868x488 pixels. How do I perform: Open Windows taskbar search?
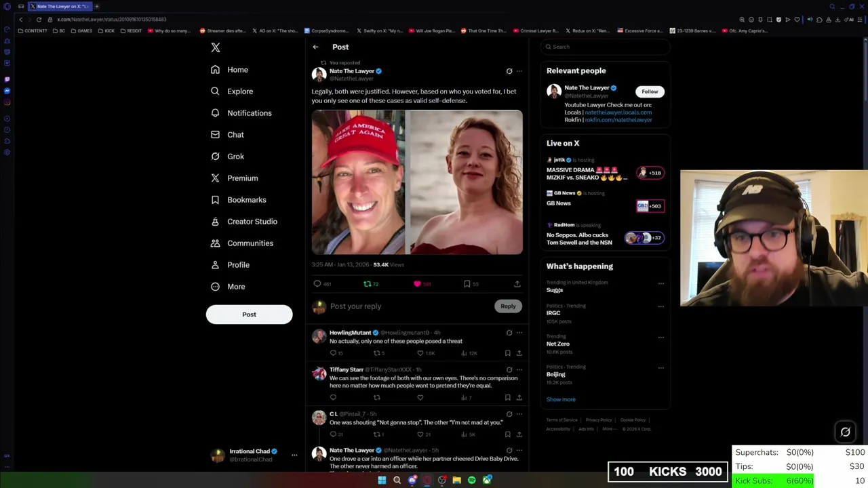click(397, 481)
